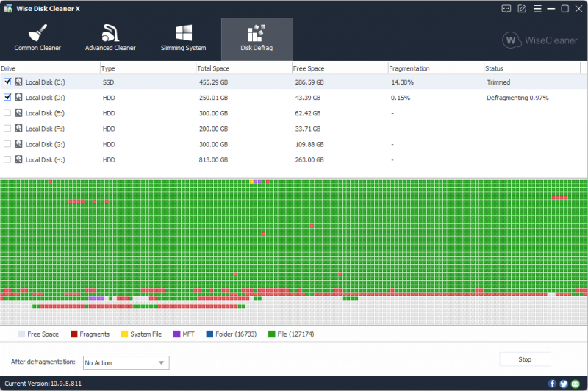Click the yellow System File legend swatch

pos(124,334)
